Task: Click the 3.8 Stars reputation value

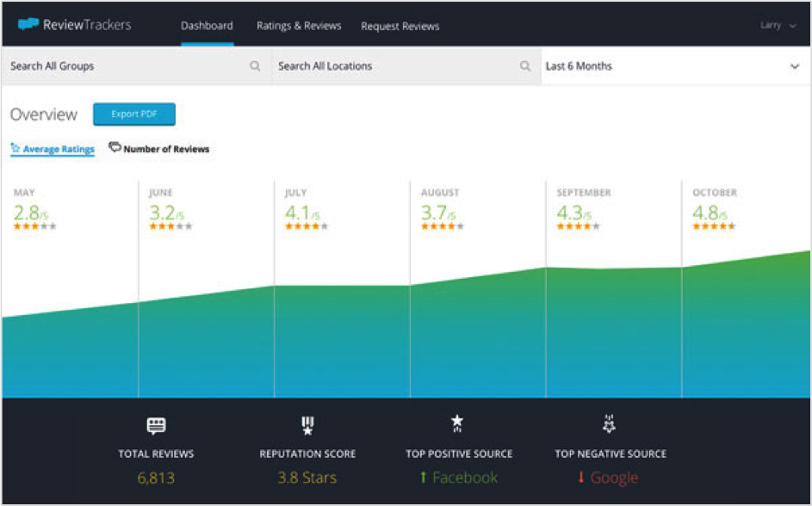Action: tap(307, 478)
